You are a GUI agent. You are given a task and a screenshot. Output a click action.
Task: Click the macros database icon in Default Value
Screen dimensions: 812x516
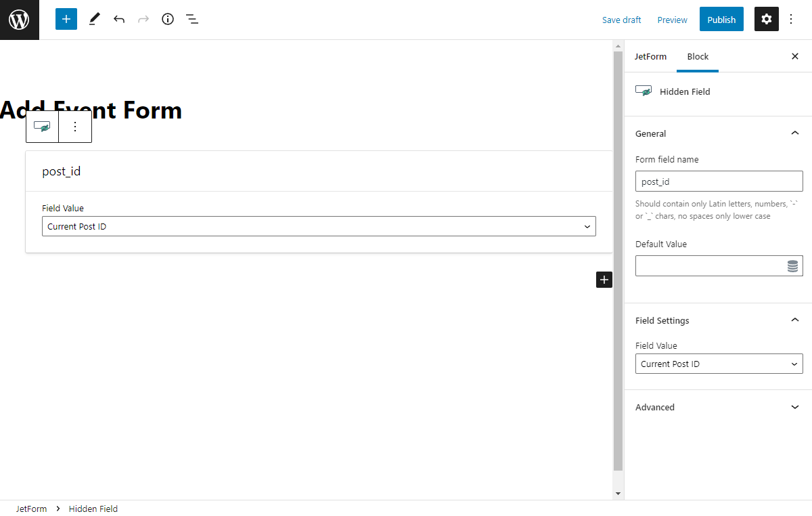792,265
